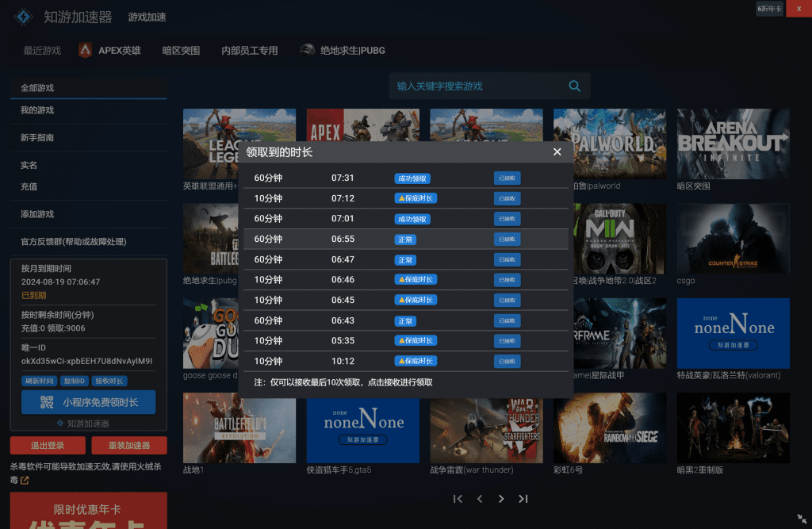Open the 游戏加速 top menu
This screenshot has height=529, width=812.
[147, 17]
